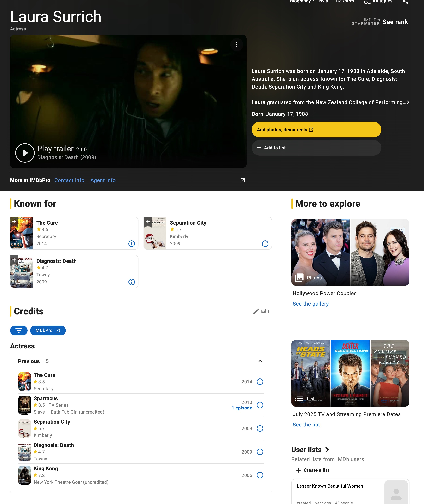Open info icon for The Cure credit
The height and width of the screenshot is (504, 424).
[x=260, y=382]
